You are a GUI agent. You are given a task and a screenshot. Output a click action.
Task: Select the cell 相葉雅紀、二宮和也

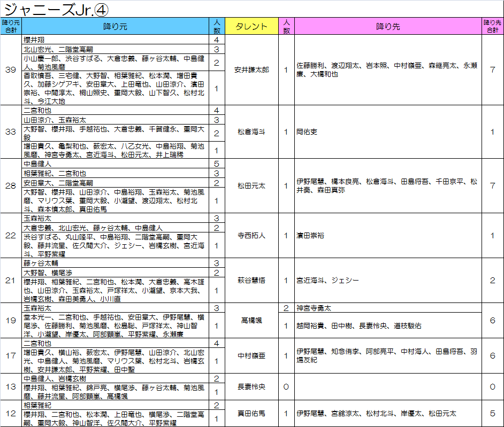(116, 173)
